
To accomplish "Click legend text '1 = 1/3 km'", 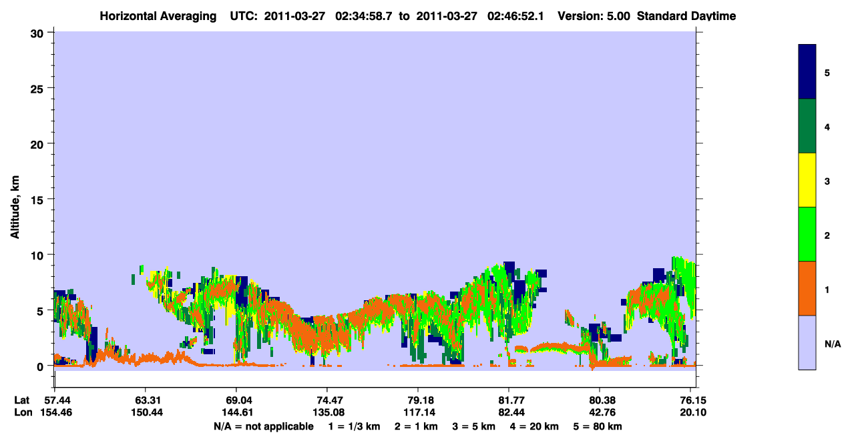I will click(355, 426).
